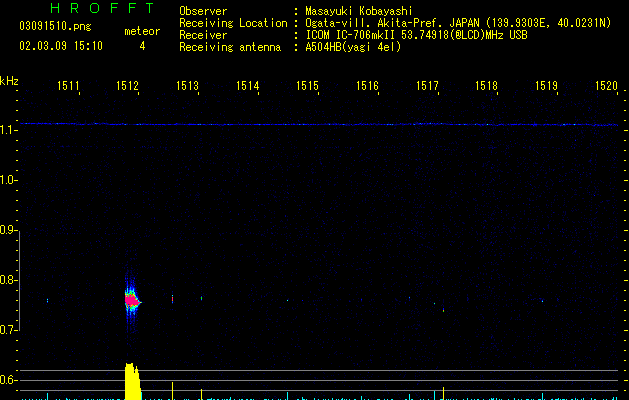Click the large red meteor echo blob
Image resolution: width=629 pixels, height=400 pixels.
(x=132, y=300)
